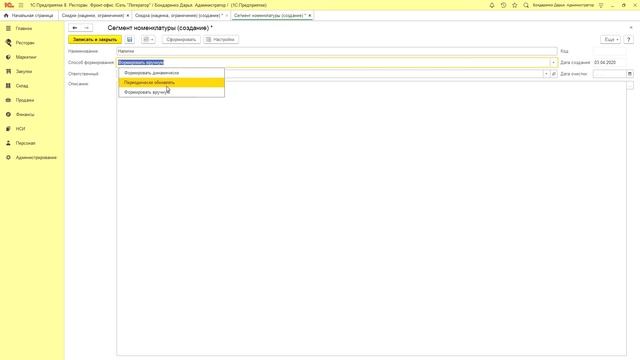Viewport: 640px width, 360px height.
Task: Click into the Дата очистки input field
Action: click(x=609, y=74)
